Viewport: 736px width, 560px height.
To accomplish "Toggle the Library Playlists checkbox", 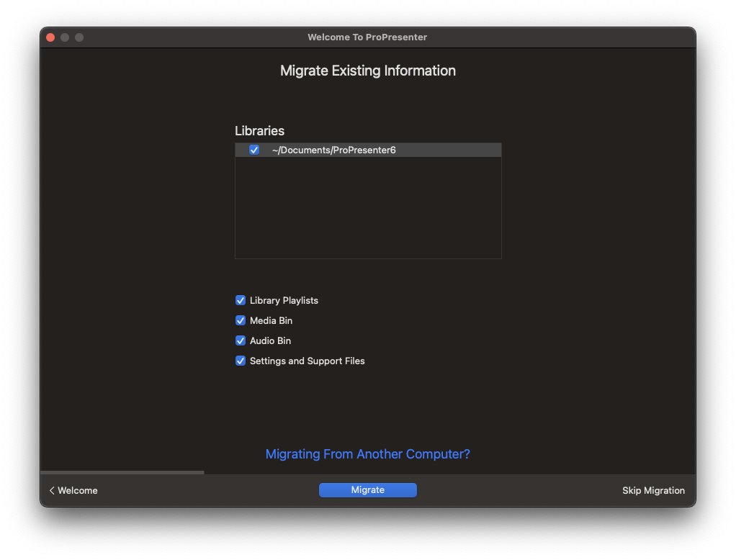I will (x=241, y=300).
